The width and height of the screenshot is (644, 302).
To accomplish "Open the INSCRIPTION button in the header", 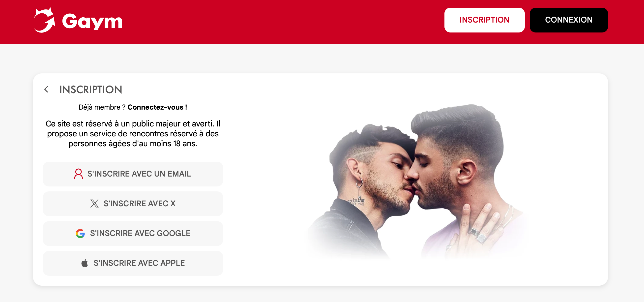I will click(x=484, y=20).
